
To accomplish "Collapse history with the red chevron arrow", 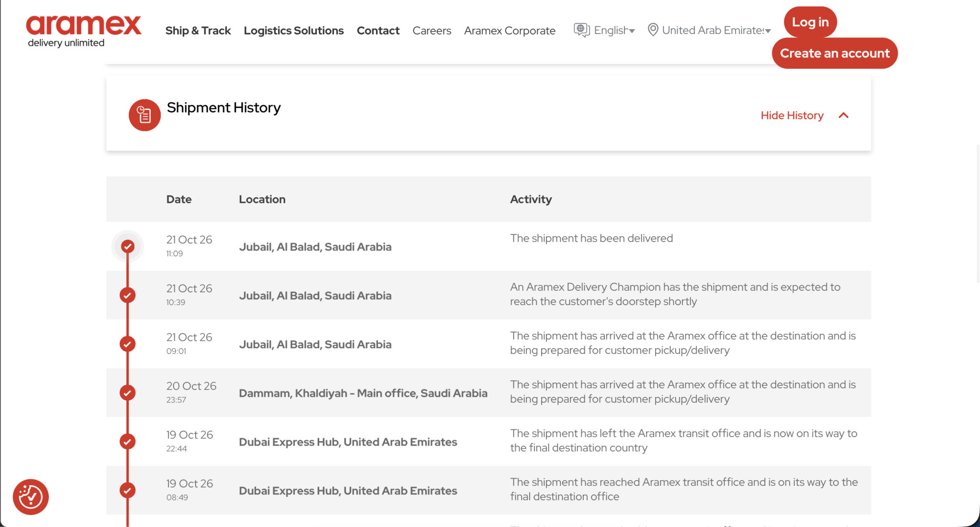I will point(844,115).
